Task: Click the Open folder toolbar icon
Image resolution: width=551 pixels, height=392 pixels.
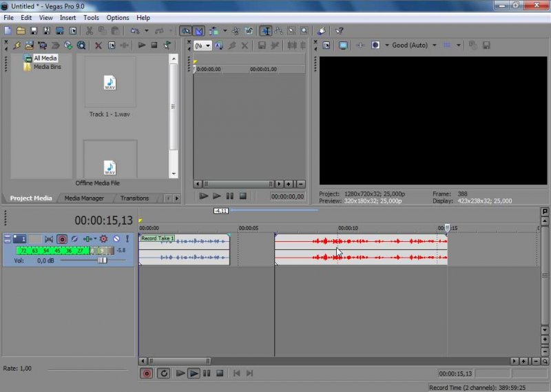Action: tap(21, 31)
